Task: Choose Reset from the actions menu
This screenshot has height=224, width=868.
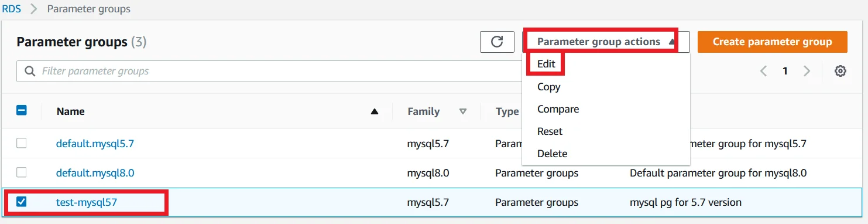Action: pyautogui.click(x=550, y=131)
